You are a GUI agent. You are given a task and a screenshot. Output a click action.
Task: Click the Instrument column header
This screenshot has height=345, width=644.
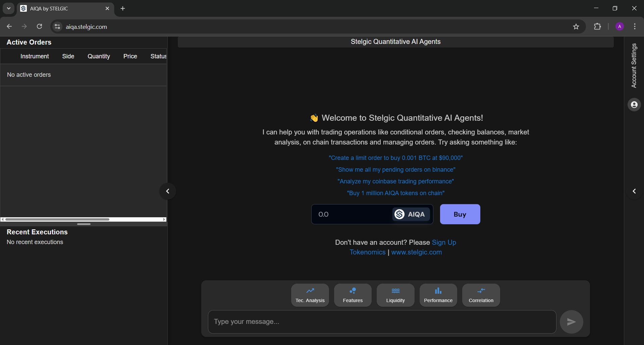[35, 56]
